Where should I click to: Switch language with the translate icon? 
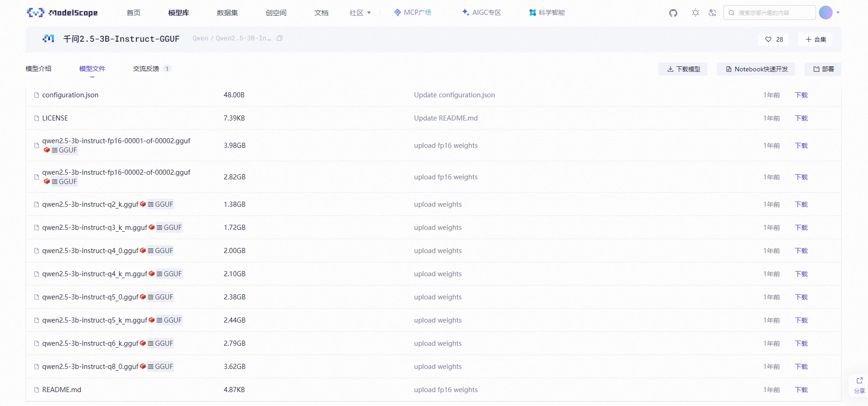click(x=712, y=13)
